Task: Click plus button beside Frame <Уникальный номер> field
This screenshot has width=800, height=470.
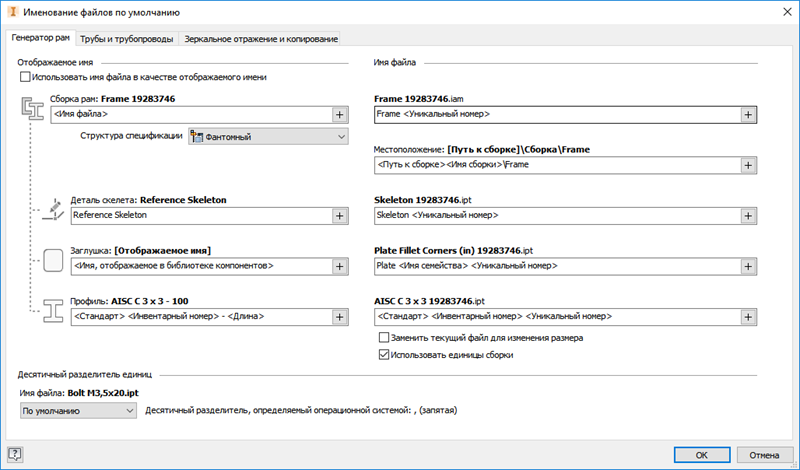Action: pyautogui.click(x=748, y=115)
